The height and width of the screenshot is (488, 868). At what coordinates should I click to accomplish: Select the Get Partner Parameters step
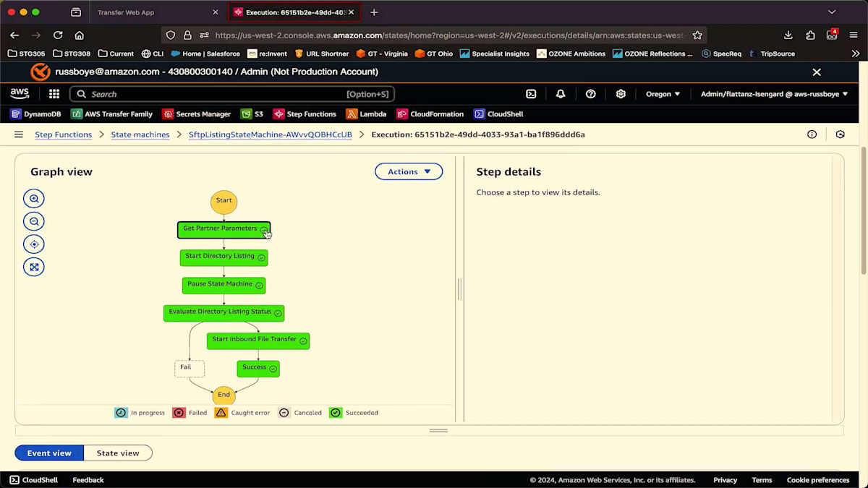pyautogui.click(x=224, y=230)
